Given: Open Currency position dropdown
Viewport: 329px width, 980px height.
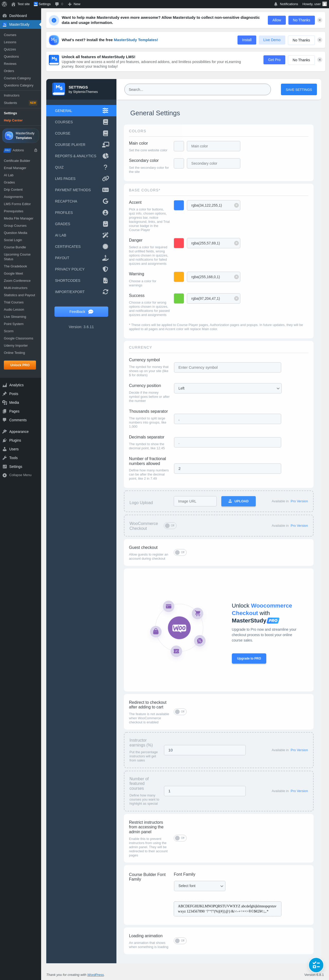Looking at the screenshot, I should (x=227, y=388).
